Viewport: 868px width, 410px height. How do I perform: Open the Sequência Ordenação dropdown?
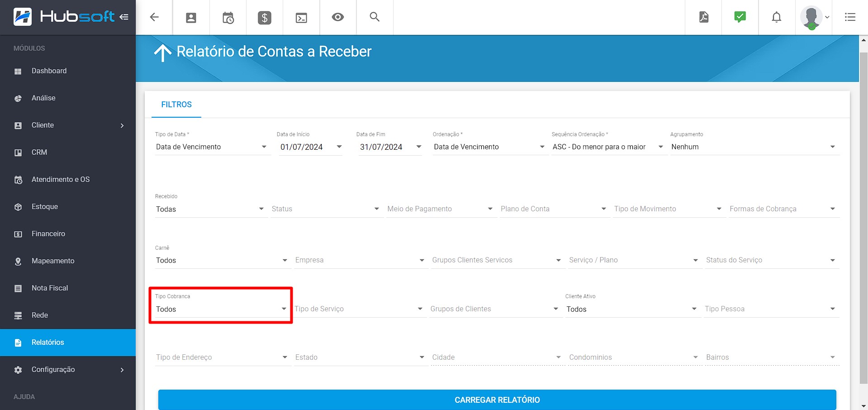609,147
